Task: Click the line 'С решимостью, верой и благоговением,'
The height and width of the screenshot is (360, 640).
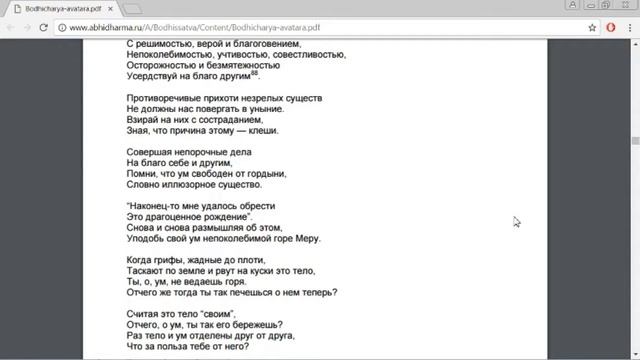Action: 213,44
